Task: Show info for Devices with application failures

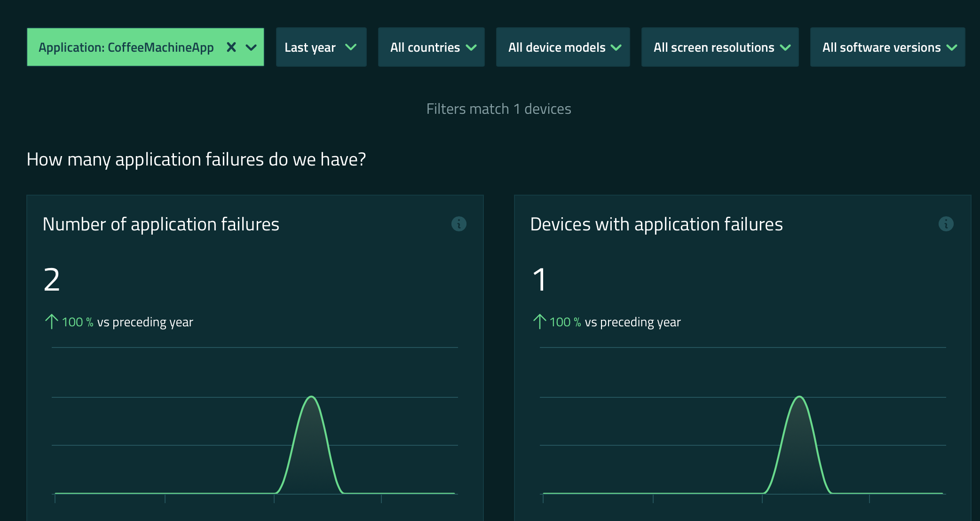Action: (946, 224)
